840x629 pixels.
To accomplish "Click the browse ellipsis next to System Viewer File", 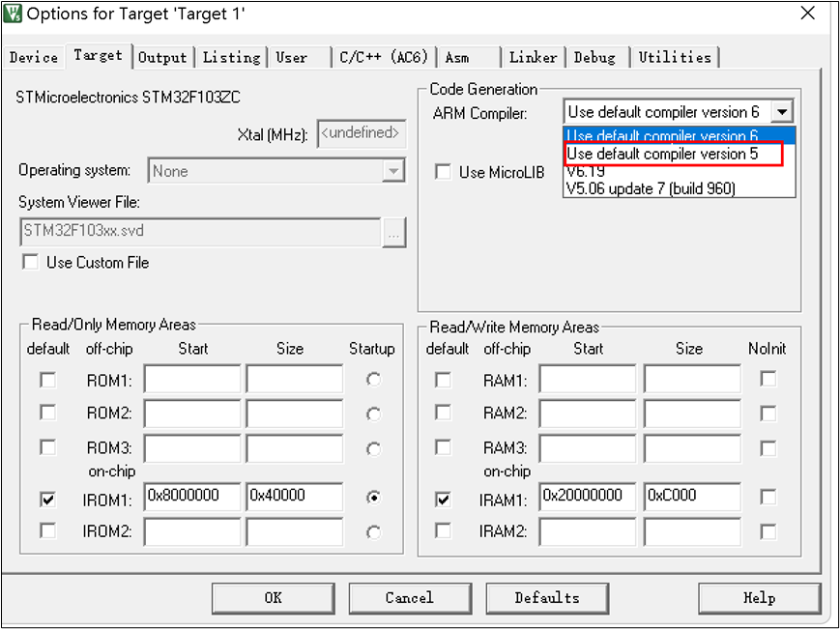I will coord(393,232).
